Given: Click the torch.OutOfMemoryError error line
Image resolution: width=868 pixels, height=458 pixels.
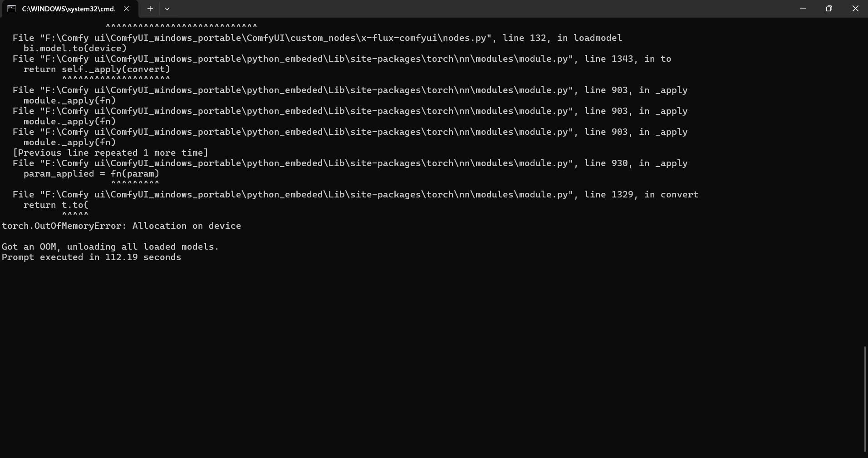Looking at the screenshot, I should click(122, 226).
